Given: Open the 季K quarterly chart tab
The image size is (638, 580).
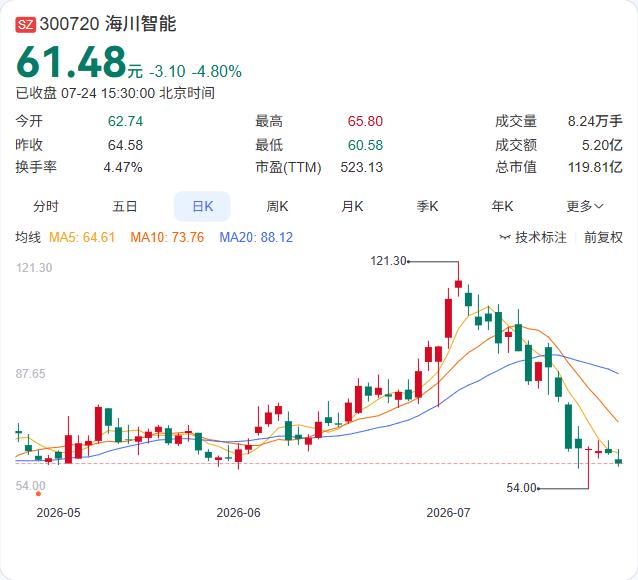Looking at the screenshot, I should coord(427,206).
